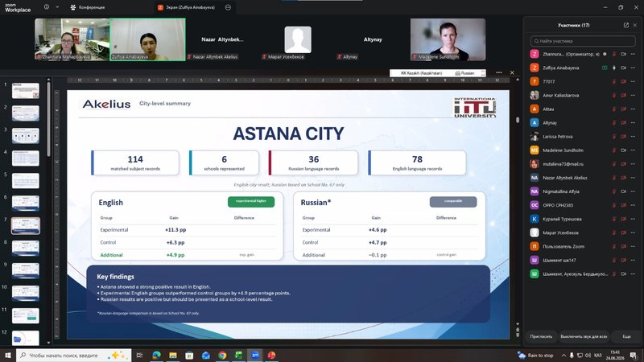Select slide 8 thumbnail
644x362 pixels.
[26, 249]
